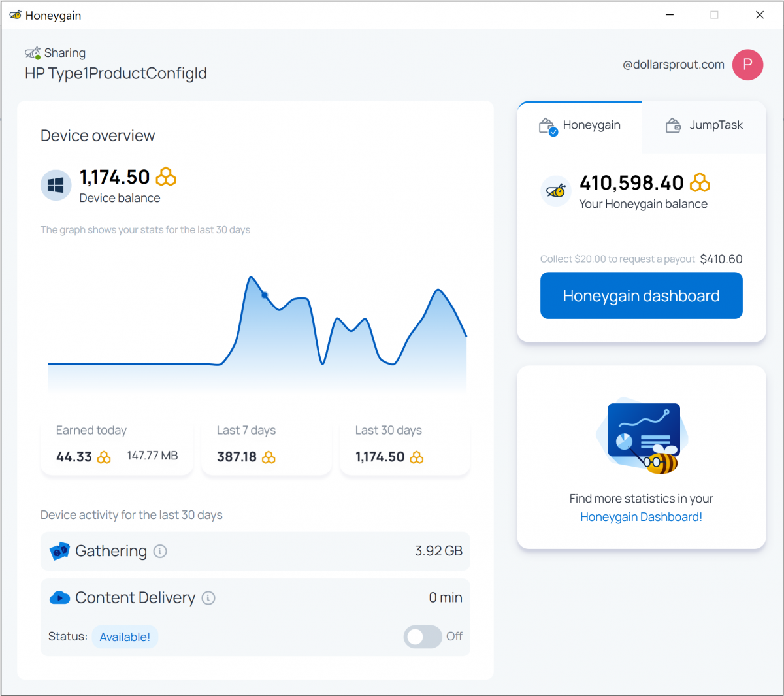Image resolution: width=784 pixels, height=696 pixels.
Task: Select the Windows device icon
Action: pos(56,185)
